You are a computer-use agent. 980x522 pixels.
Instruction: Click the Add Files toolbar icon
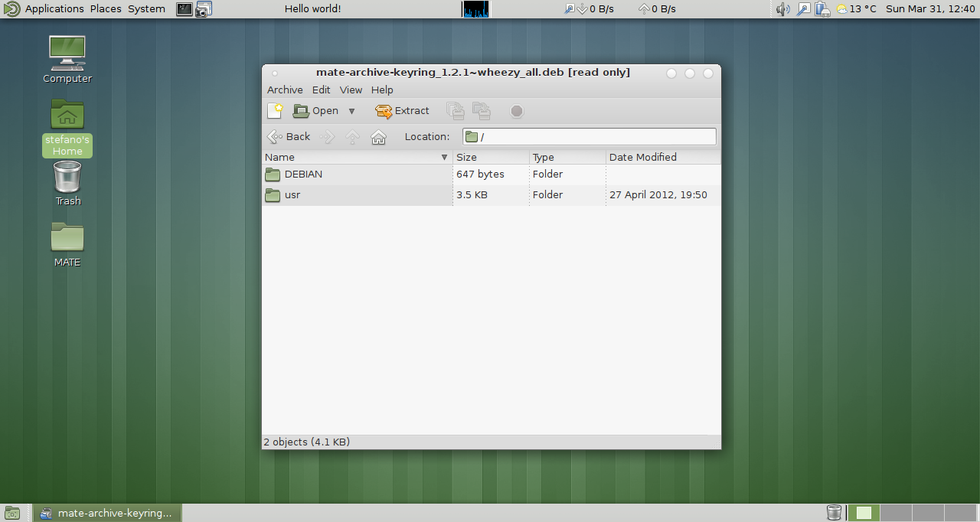coord(456,111)
